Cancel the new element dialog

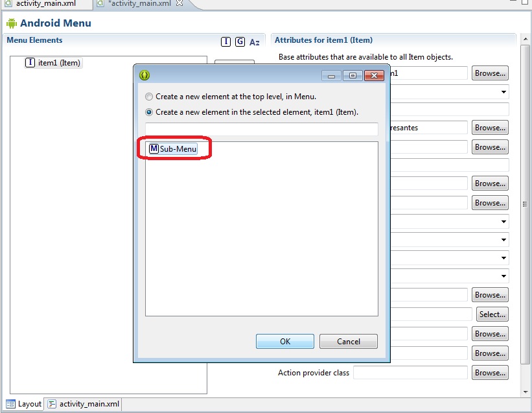(x=349, y=342)
